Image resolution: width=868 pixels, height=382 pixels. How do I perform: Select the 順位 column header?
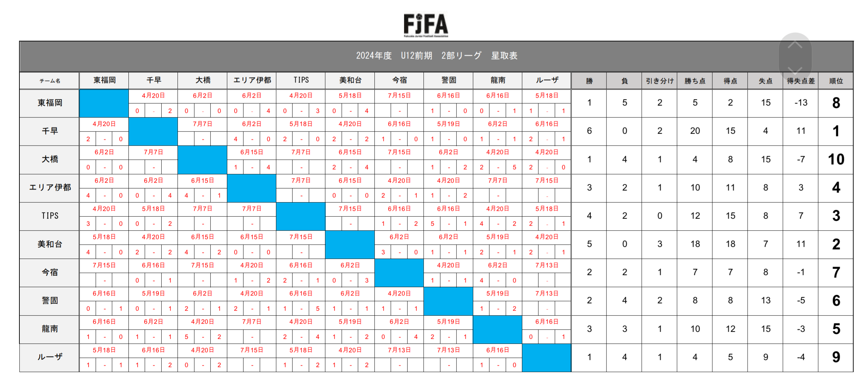836,81
